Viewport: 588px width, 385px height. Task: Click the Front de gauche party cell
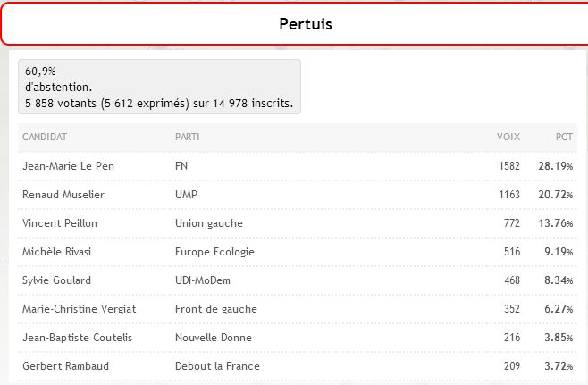pyautogui.click(x=216, y=309)
